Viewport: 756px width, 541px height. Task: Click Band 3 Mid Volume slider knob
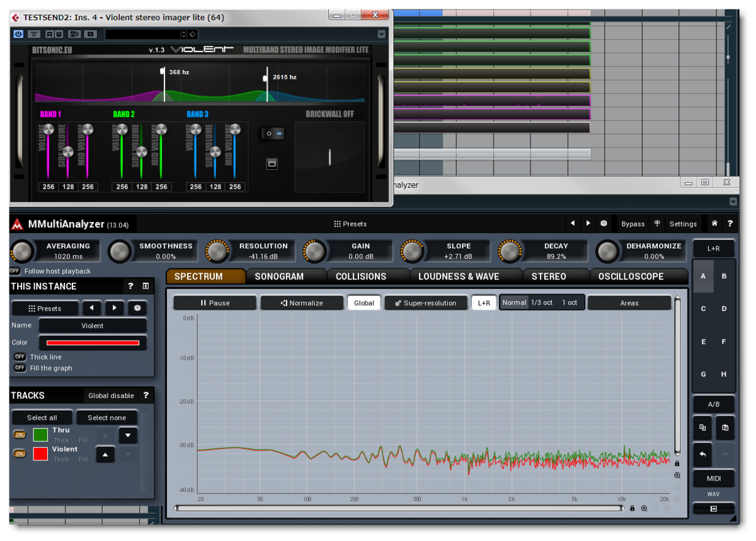tap(234, 130)
